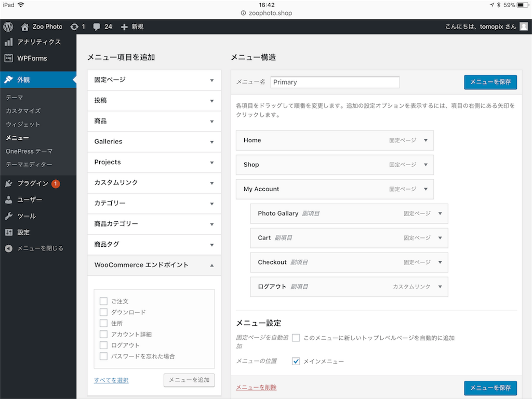Check the アカウント詳細 endpoint checkbox
The height and width of the screenshot is (399, 532).
point(103,334)
